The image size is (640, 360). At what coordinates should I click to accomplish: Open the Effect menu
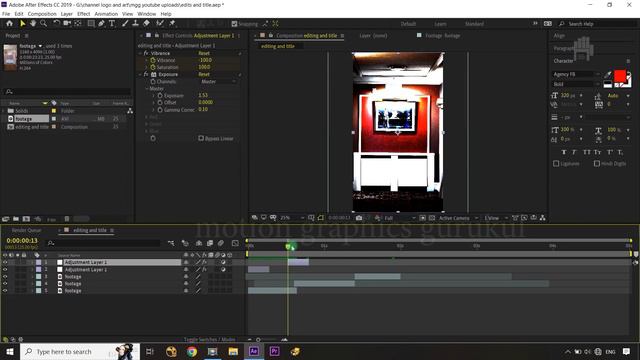[83, 14]
